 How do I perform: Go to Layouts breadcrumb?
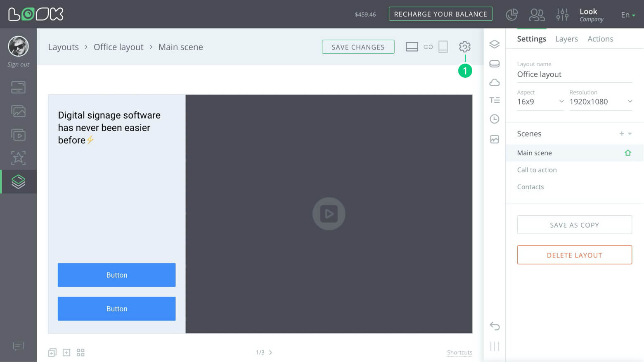click(x=63, y=47)
